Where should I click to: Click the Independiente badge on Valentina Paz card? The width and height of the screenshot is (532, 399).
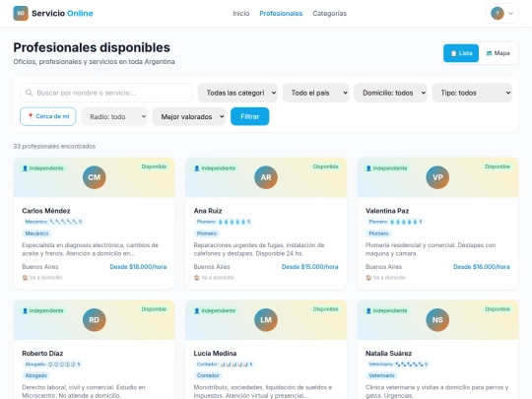coord(387,167)
